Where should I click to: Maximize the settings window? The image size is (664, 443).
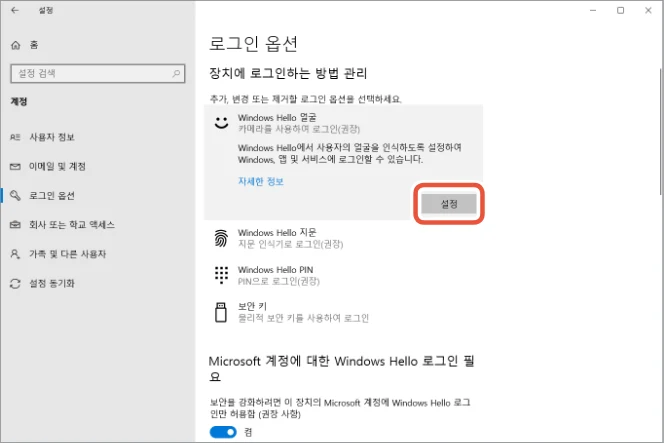click(620, 10)
